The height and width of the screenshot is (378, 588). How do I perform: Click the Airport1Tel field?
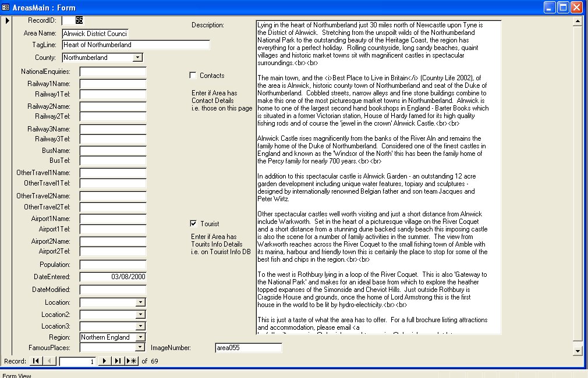coord(113,229)
